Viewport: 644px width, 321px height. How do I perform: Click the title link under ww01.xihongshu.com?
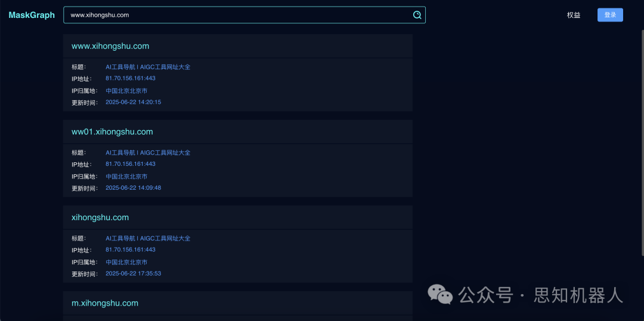point(148,153)
